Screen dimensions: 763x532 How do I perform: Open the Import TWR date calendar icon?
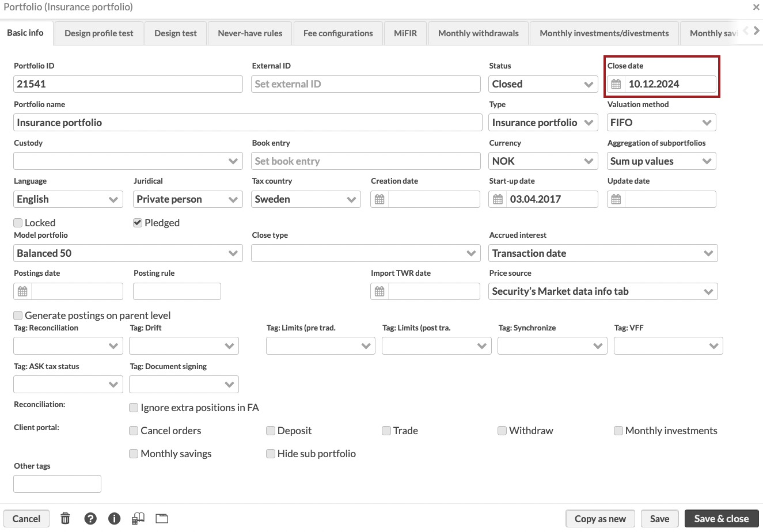379,291
